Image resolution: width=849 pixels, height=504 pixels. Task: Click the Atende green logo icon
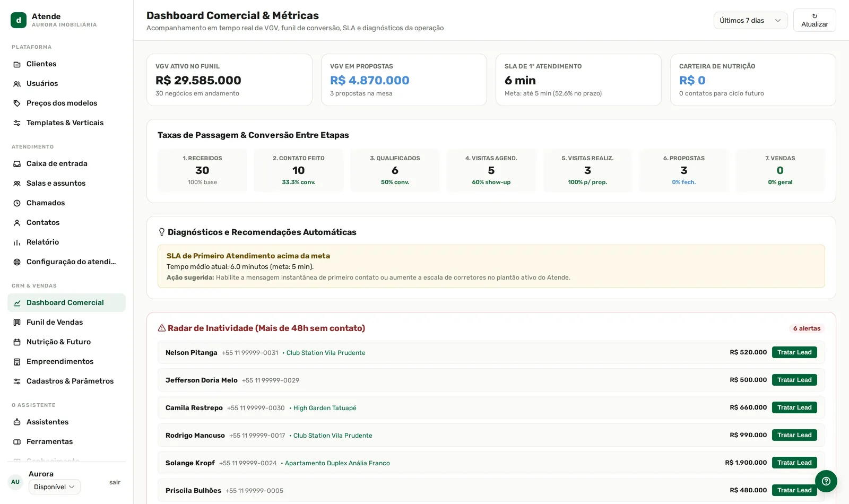19,20
